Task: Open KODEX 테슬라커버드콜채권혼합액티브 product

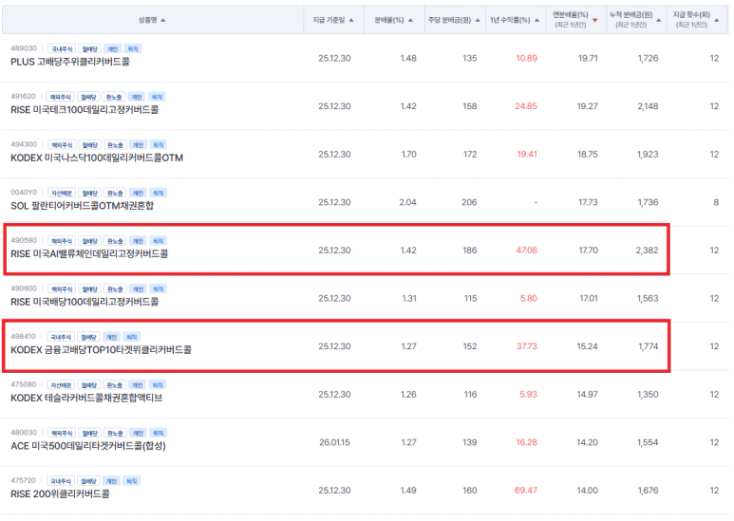Action: tap(87, 398)
